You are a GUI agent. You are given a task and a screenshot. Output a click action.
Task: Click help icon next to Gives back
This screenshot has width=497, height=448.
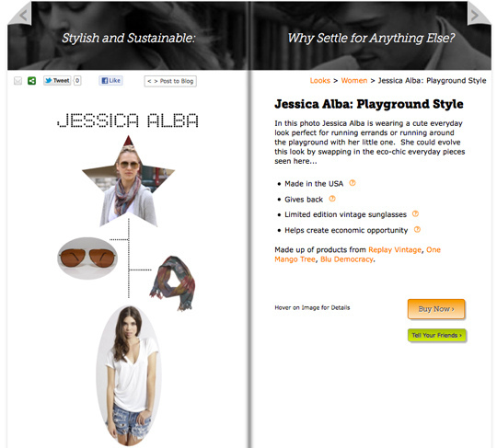coord(332,199)
